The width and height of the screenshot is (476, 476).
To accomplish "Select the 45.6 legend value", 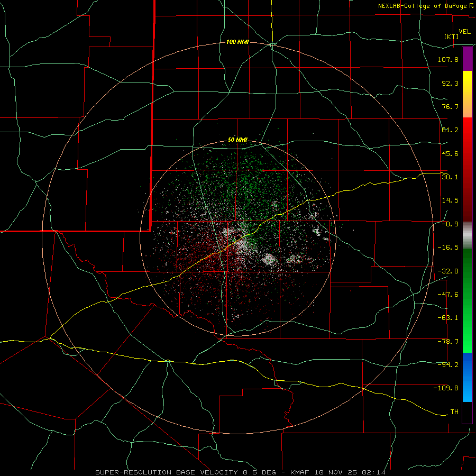I will click(x=450, y=153).
